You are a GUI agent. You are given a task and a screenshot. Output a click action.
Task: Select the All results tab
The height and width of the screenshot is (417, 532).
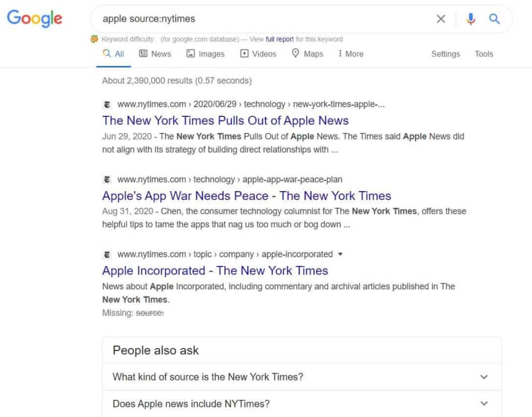pyautogui.click(x=113, y=54)
